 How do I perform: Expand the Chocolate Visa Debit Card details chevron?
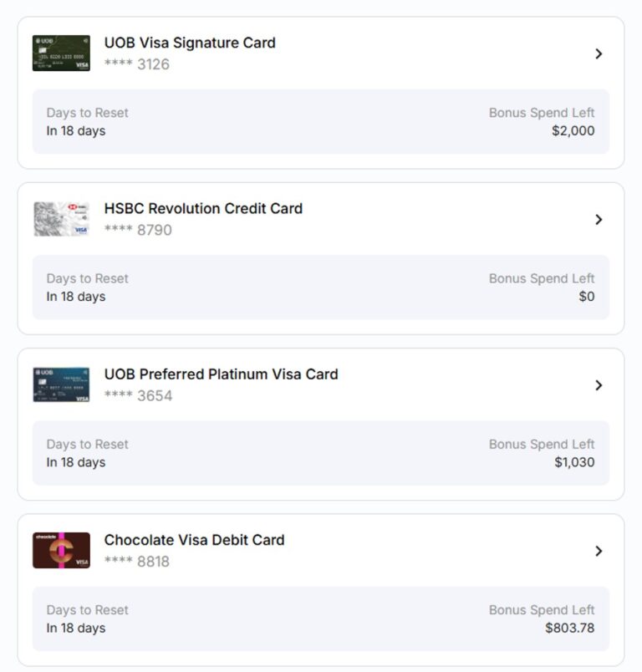(x=600, y=551)
